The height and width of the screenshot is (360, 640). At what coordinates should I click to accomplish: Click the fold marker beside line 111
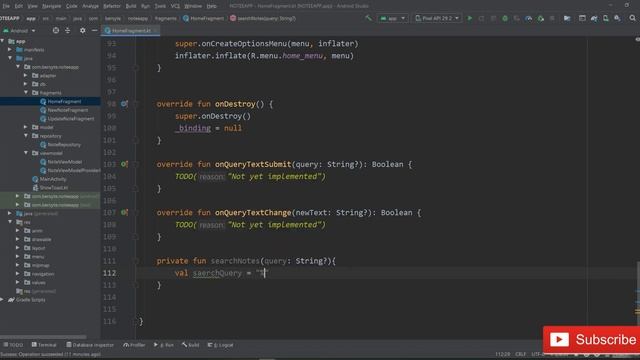pyautogui.click(x=136, y=261)
